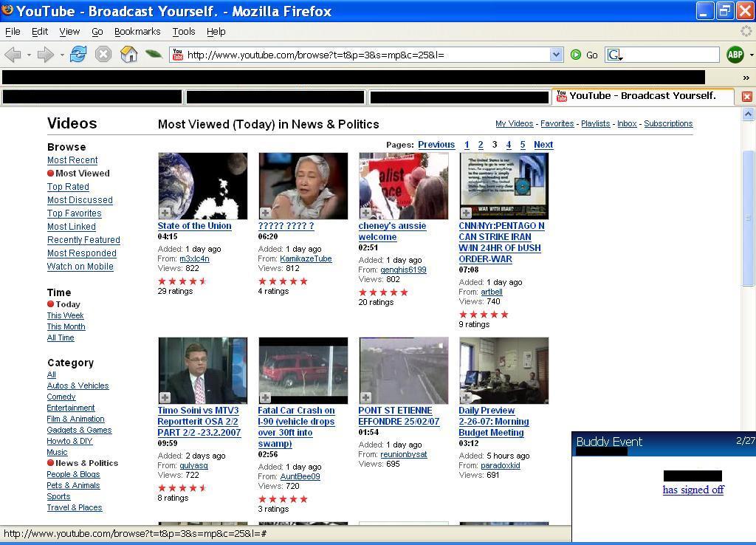The image size is (756, 545).
Task: Go to Next results page
Action: 543,145
